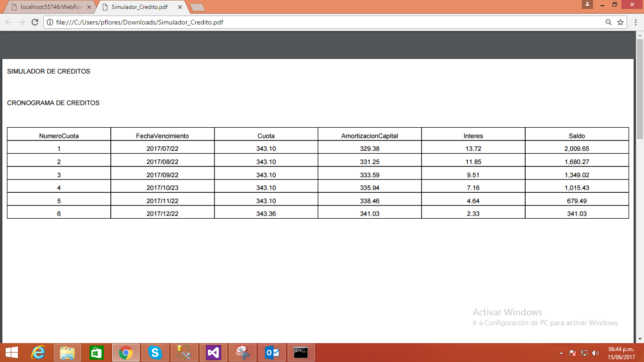Click the browser forward arrow
The width and height of the screenshot is (644, 362).
21,22
